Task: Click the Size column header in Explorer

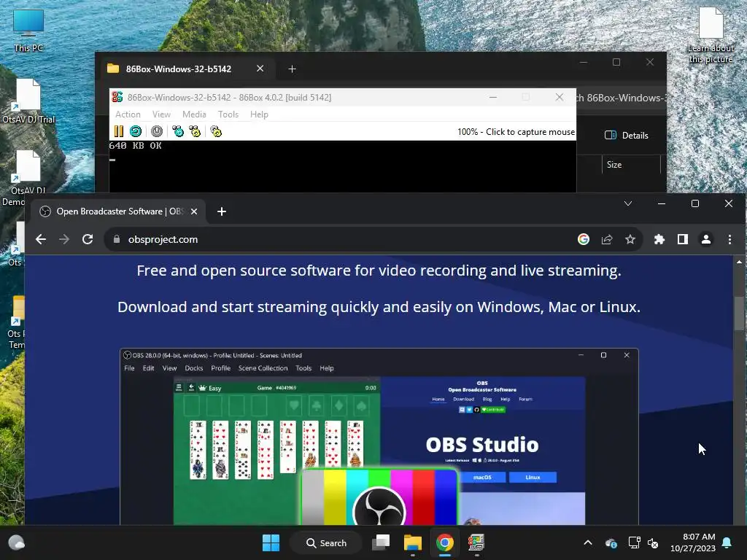Action: (631, 165)
